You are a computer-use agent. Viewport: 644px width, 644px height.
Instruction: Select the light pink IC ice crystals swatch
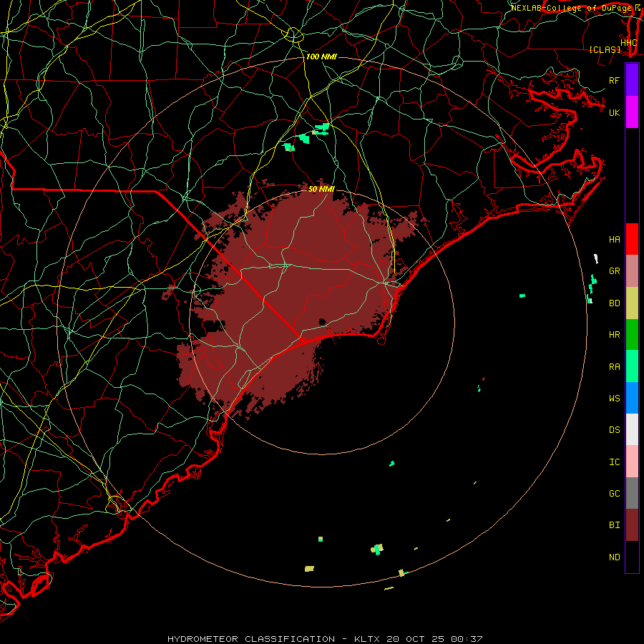click(632, 462)
